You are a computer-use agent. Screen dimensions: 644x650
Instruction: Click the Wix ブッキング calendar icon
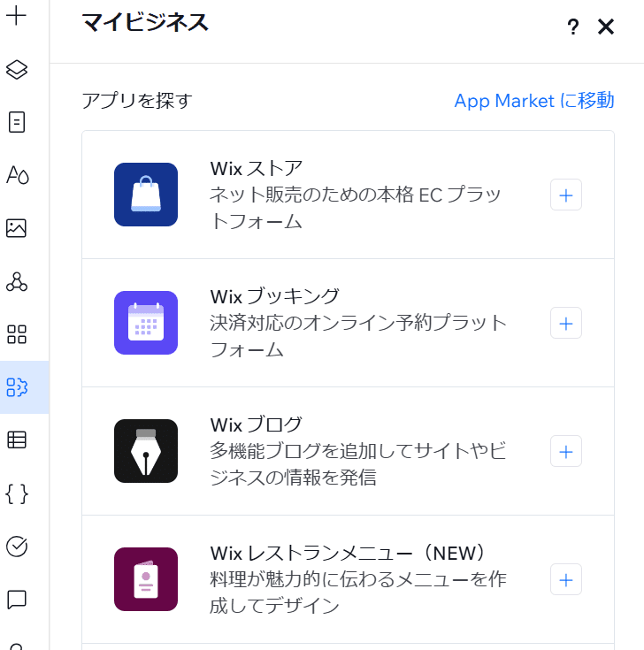146,323
